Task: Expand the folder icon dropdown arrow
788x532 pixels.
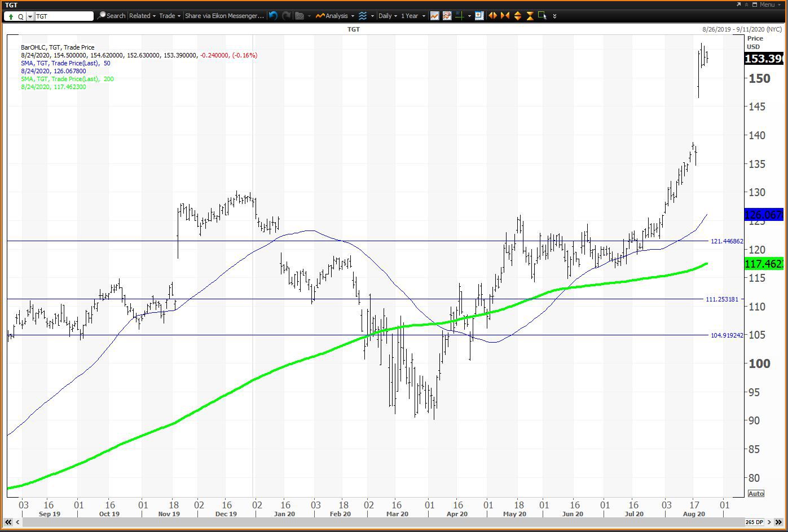Action: (x=309, y=16)
